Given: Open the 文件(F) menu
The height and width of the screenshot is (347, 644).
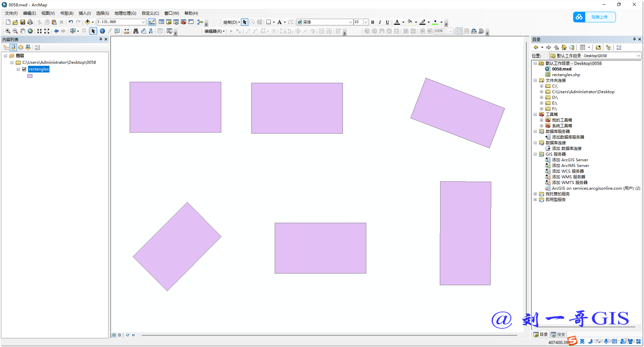Looking at the screenshot, I should click(x=11, y=13).
